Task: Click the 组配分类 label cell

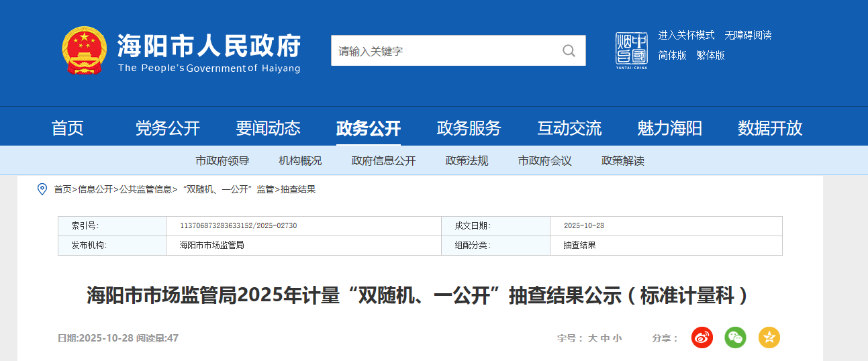Action: [x=495, y=246]
